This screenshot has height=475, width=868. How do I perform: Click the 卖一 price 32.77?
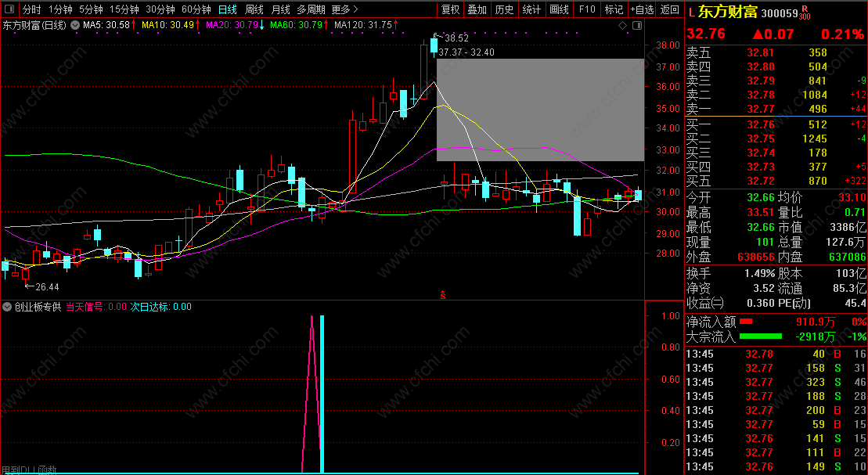pos(761,109)
